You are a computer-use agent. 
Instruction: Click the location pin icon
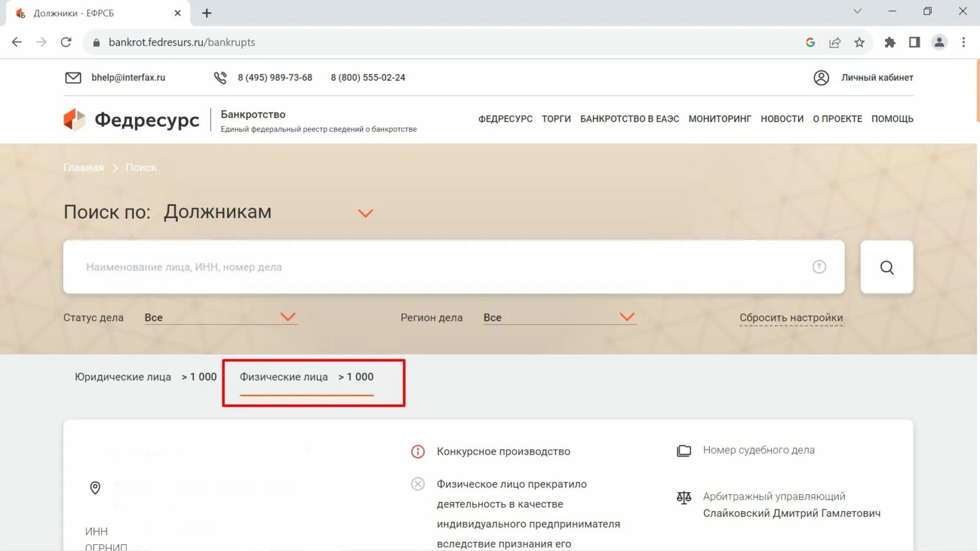pyautogui.click(x=95, y=488)
